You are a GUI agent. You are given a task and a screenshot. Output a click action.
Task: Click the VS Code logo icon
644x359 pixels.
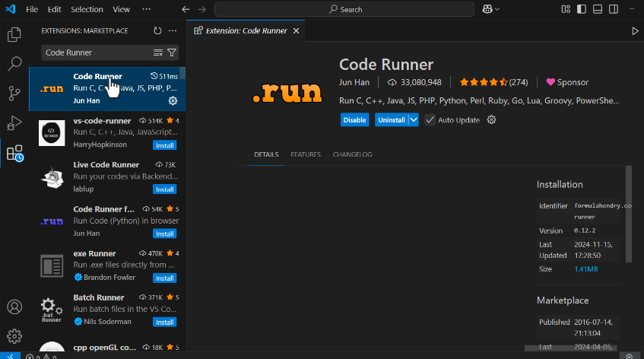(11, 9)
